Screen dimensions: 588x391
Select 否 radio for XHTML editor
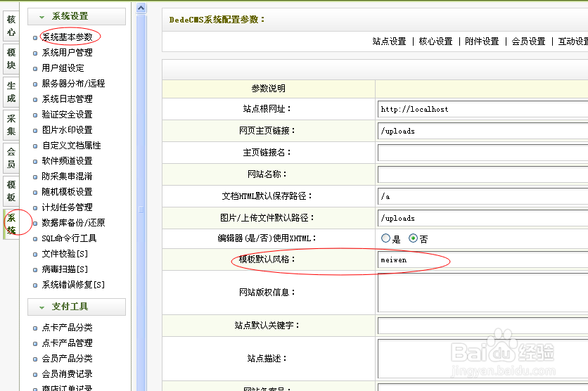click(413, 238)
